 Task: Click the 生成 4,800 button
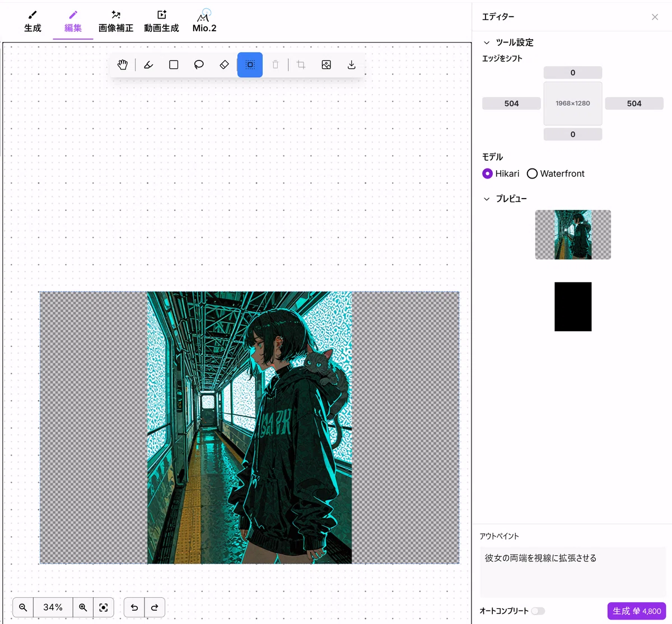tap(637, 611)
